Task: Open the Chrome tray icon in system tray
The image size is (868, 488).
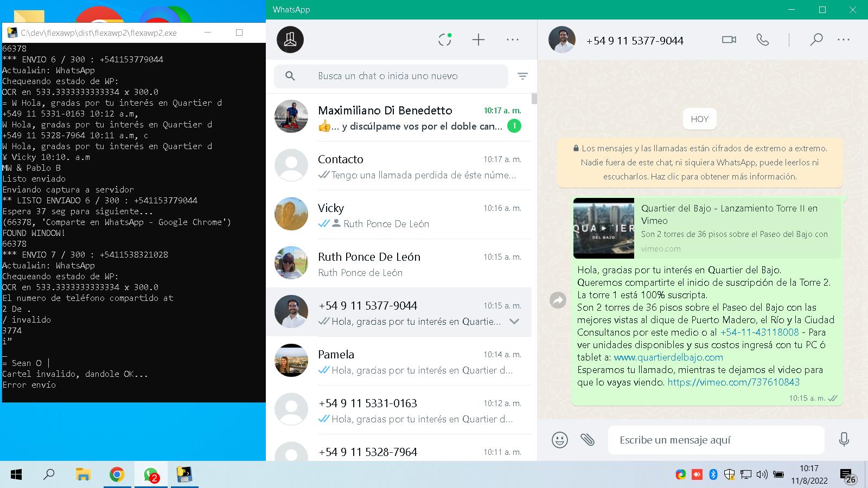Action: (680, 475)
